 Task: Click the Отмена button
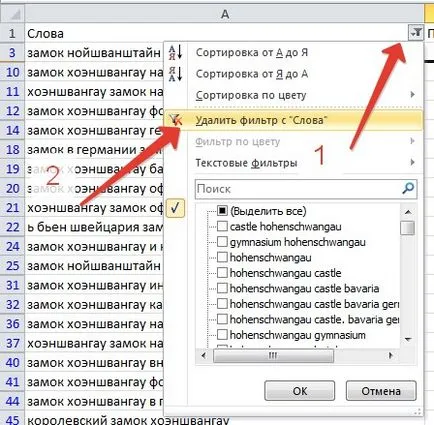(381, 391)
